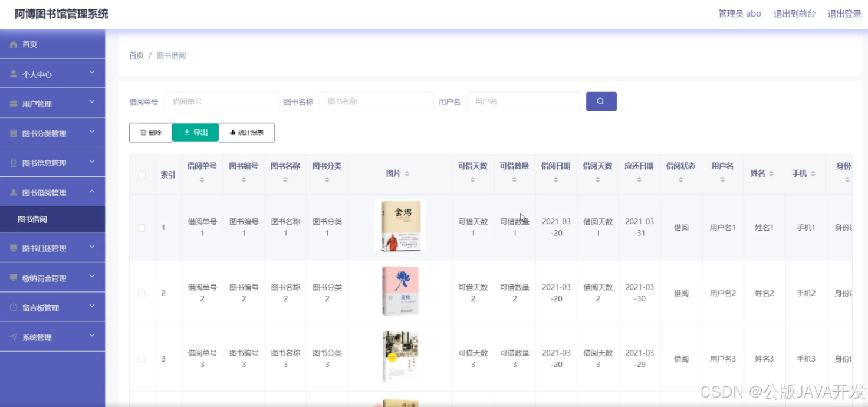Sort by 图书分类 column arrows
The height and width of the screenshot is (407, 868).
(327, 180)
